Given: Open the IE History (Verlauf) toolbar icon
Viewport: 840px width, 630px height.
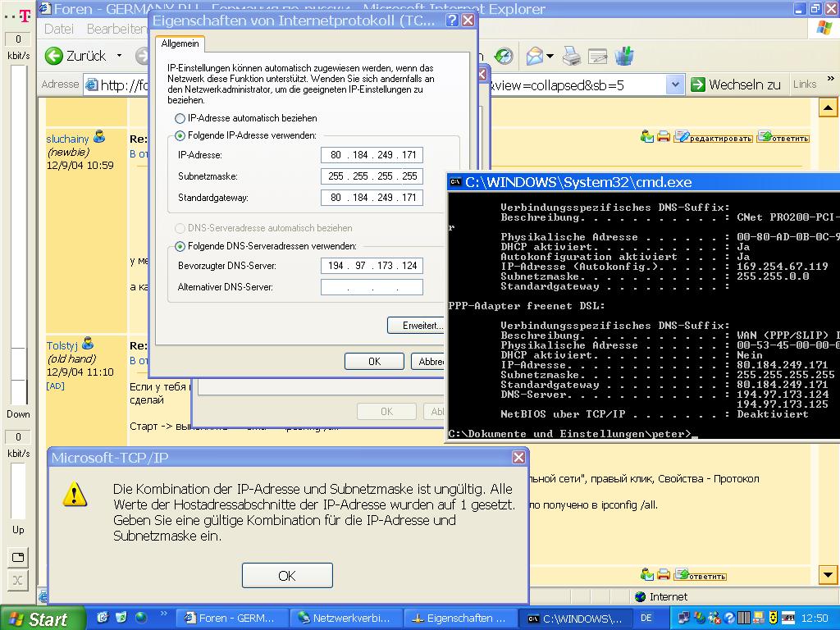Looking at the screenshot, I should click(504, 56).
